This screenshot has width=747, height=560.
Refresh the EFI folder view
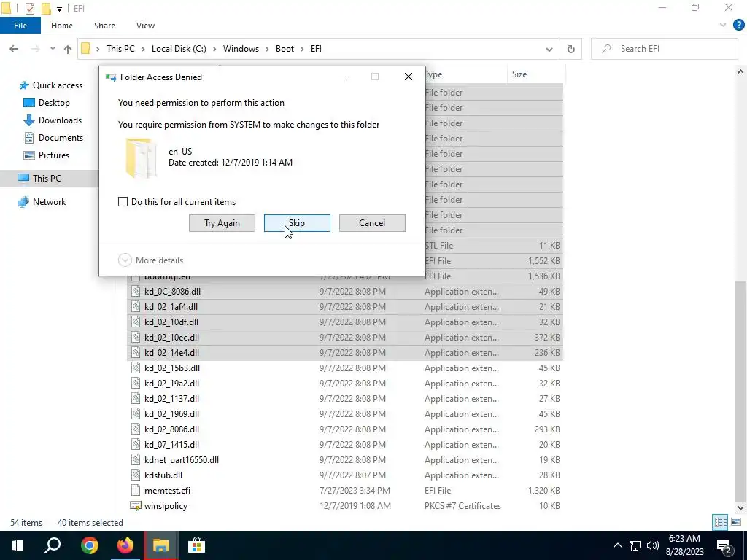coord(570,49)
